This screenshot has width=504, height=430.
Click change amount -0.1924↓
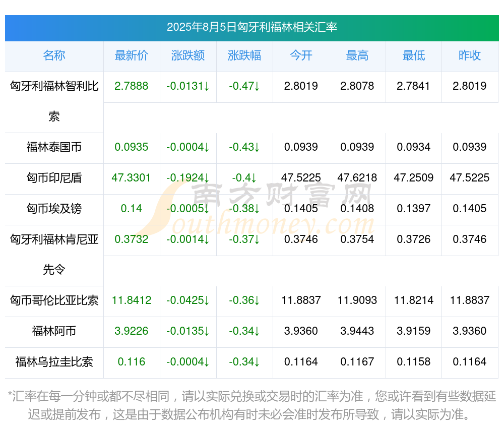pos(188,178)
